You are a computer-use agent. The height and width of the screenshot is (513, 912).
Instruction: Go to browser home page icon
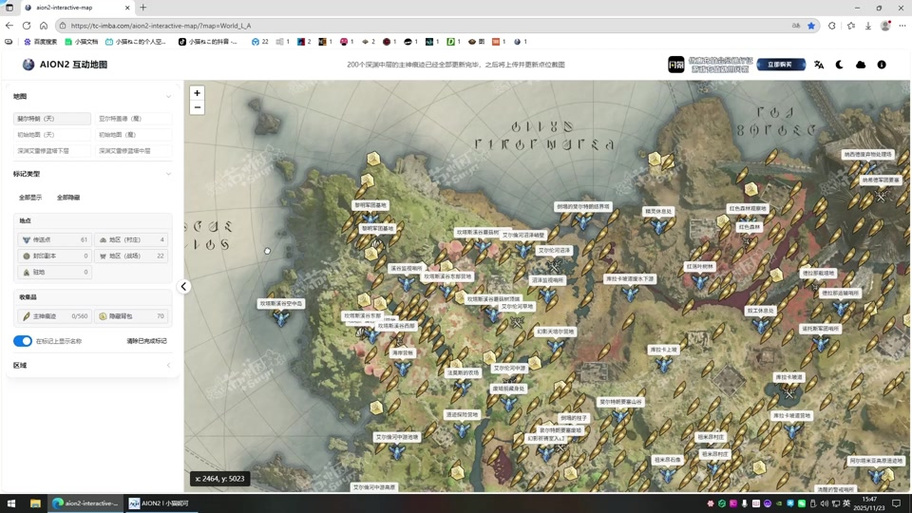click(x=44, y=26)
